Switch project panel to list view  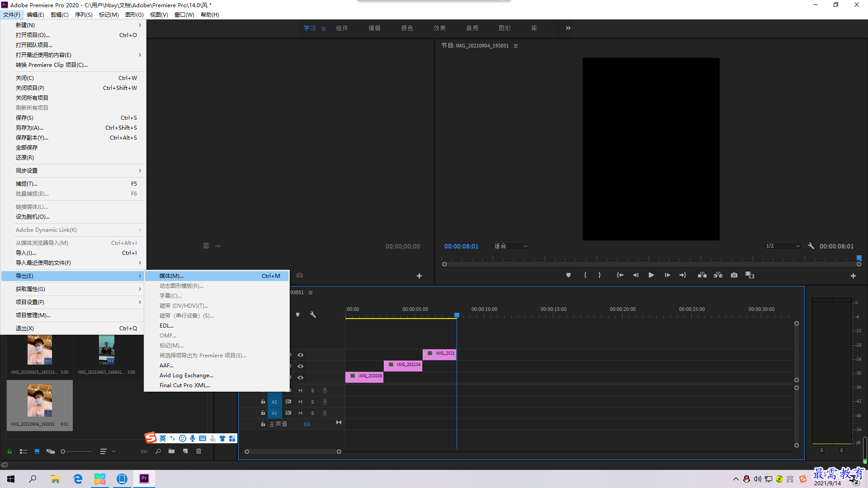(24, 451)
